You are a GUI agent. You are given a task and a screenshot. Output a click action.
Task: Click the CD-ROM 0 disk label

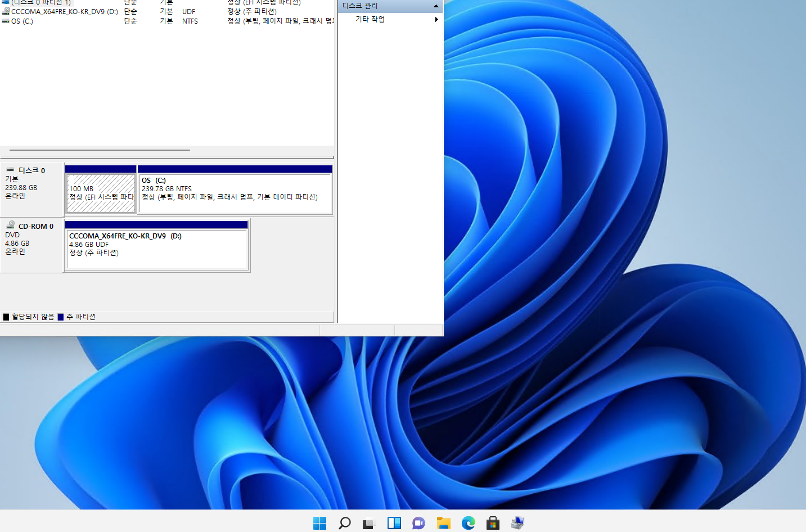[x=36, y=226]
